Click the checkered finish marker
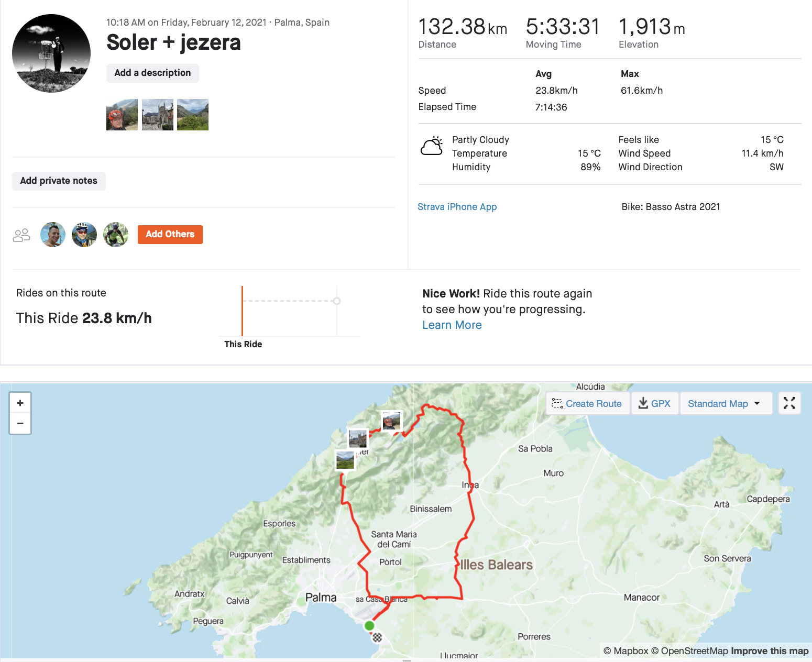812x662 pixels. (377, 637)
